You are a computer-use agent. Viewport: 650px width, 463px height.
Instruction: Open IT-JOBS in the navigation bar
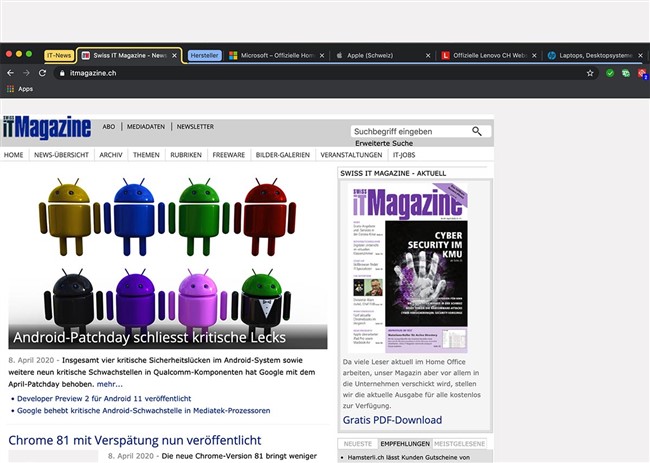pos(404,155)
